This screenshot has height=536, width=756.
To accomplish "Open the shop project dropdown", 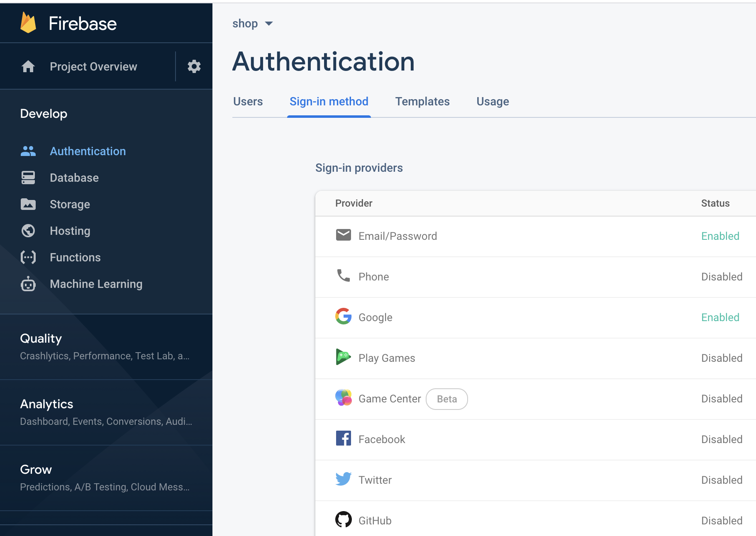I will coord(252,24).
